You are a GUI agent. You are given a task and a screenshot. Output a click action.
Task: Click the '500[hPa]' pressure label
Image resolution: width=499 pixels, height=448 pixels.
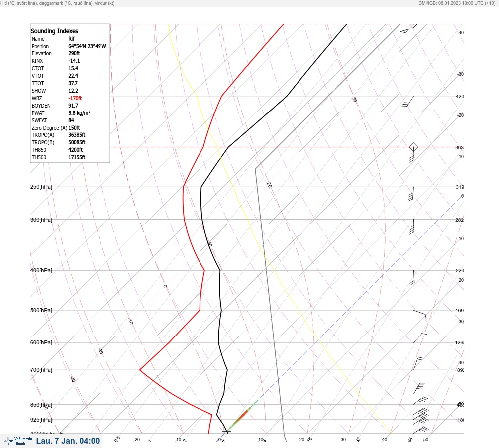(x=41, y=310)
